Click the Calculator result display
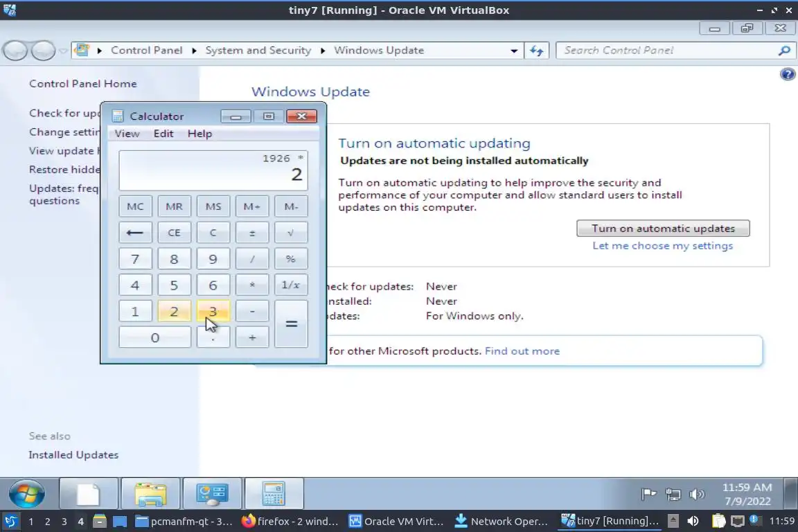 [x=213, y=170]
